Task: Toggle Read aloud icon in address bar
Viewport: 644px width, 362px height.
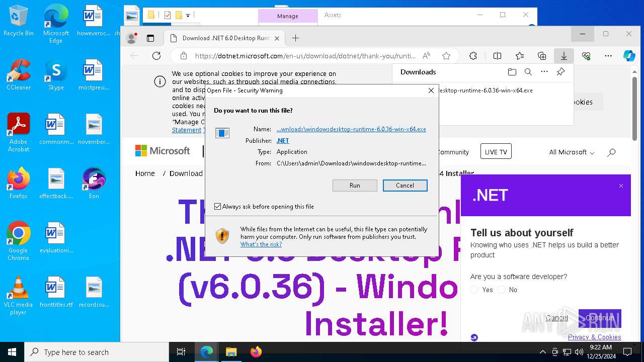Action: coord(426,56)
